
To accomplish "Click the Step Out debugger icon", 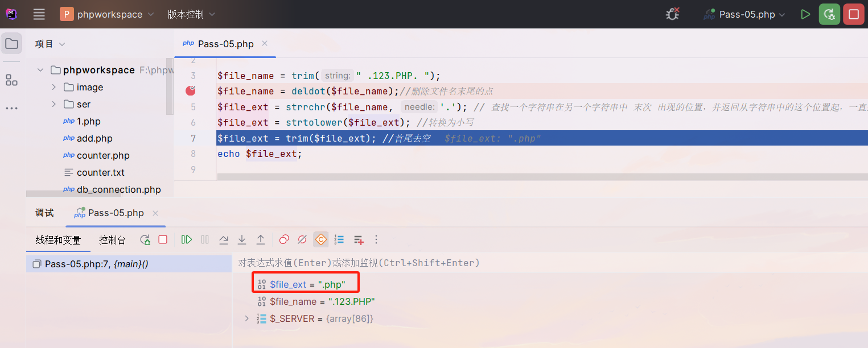I will click(261, 239).
